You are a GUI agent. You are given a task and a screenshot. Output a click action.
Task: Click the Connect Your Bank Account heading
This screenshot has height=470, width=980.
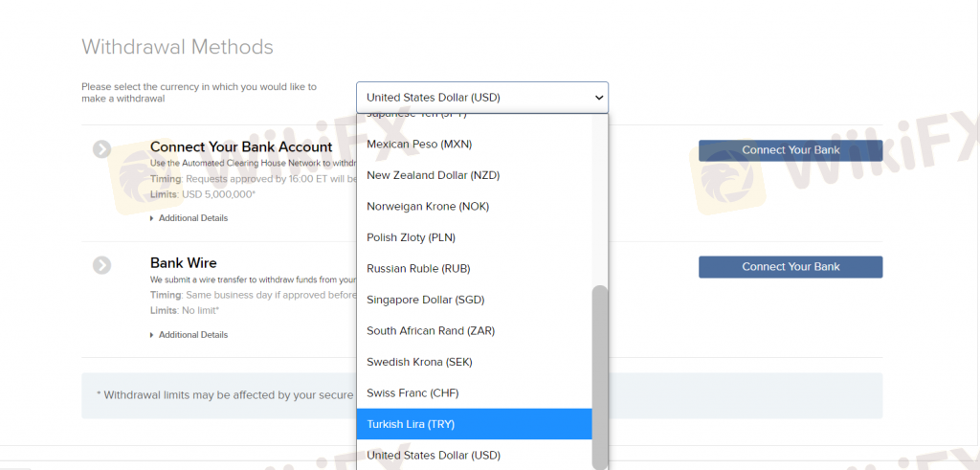[241, 147]
